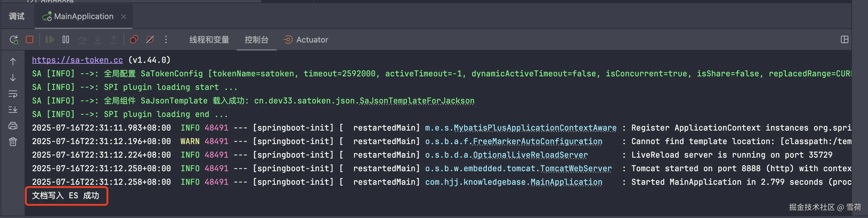Viewport: 868px width, 218px height.
Task: Open SaJsonTemplateForJackson class link
Action: coord(417,101)
